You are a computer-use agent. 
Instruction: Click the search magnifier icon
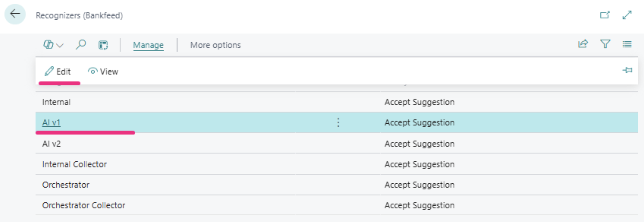click(x=81, y=45)
